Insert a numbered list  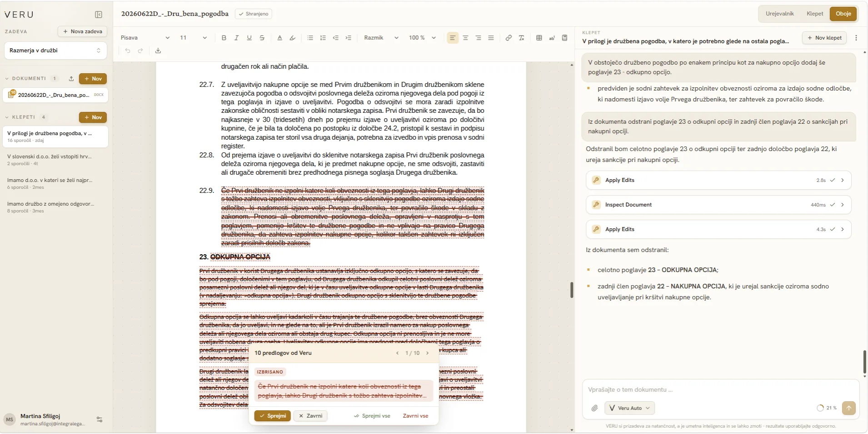(x=323, y=38)
